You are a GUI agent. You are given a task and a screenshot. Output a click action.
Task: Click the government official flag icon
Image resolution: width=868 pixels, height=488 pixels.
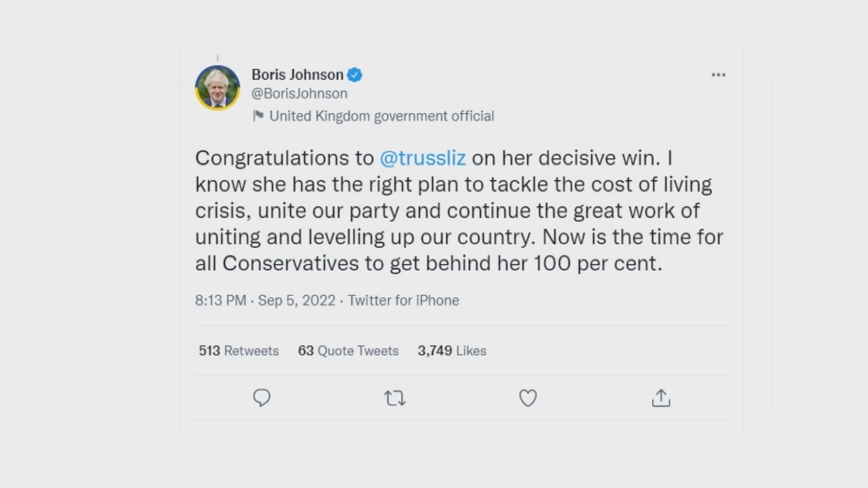coord(258,116)
